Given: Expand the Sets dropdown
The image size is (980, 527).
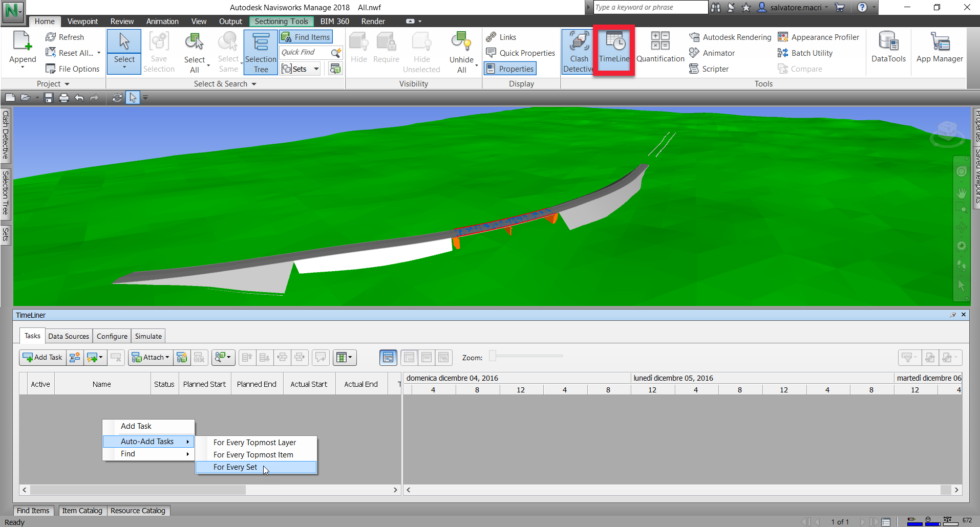Looking at the screenshot, I should 316,68.
